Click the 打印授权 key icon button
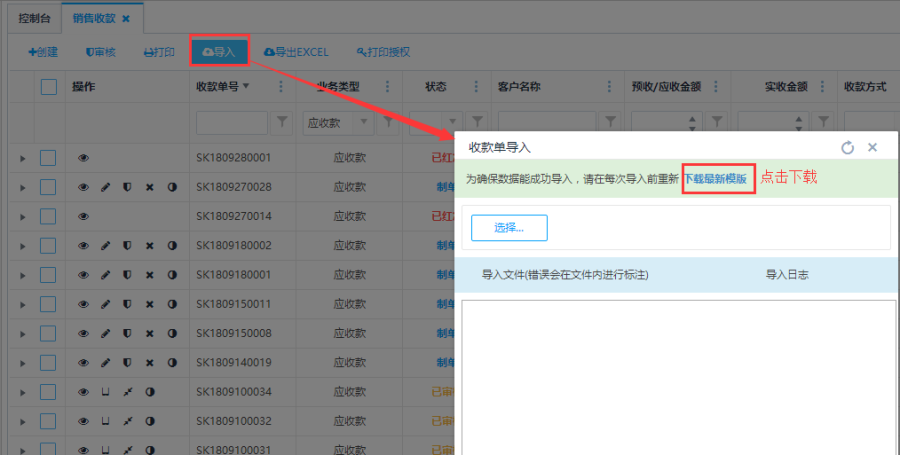 pyautogui.click(x=383, y=52)
